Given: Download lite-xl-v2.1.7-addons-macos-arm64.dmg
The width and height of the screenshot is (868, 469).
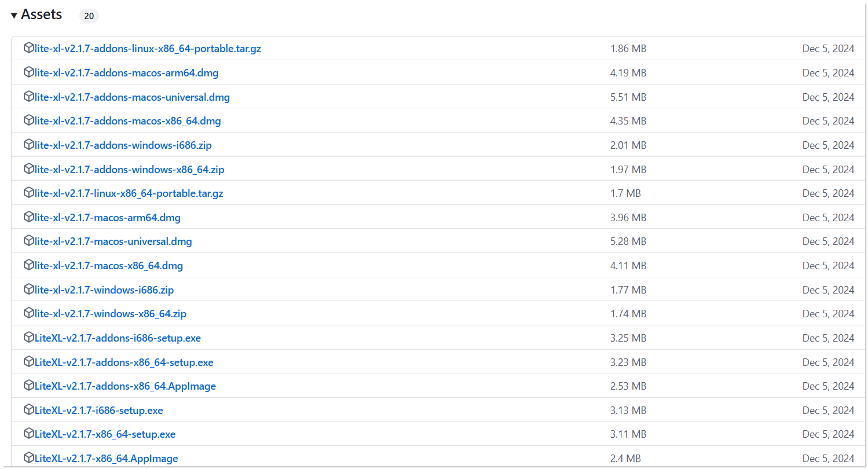Looking at the screenshot, I should point(126,73).
